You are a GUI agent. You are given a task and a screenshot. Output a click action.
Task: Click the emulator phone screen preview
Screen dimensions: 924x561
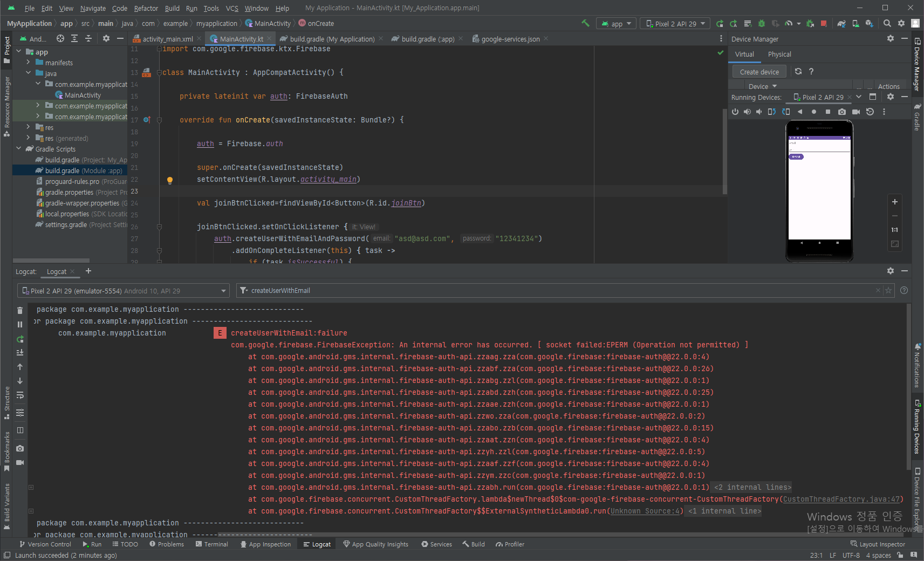pyautogui.click(x=819, y=187)
